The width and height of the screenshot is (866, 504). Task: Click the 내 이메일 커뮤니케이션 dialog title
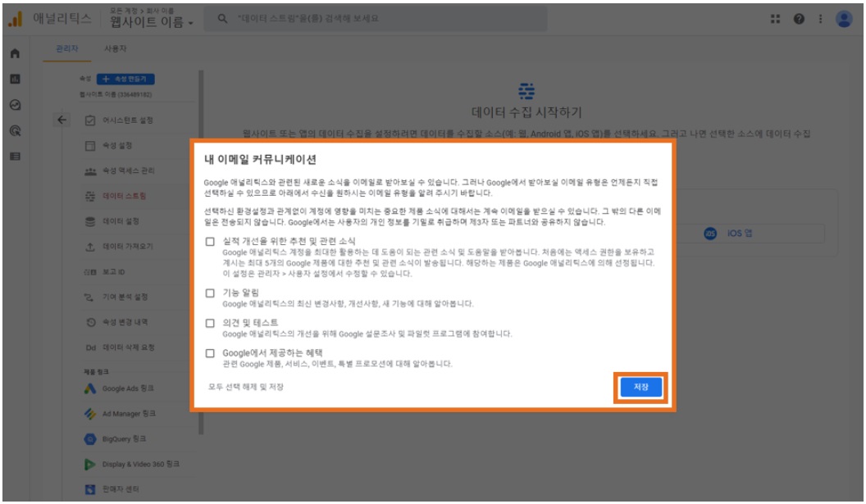260,160
